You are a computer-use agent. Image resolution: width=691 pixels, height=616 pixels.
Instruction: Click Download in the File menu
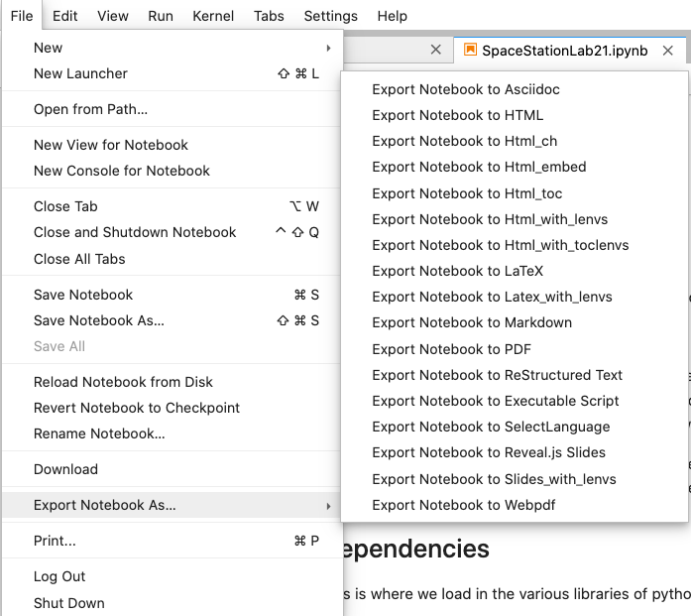(65, 469)
